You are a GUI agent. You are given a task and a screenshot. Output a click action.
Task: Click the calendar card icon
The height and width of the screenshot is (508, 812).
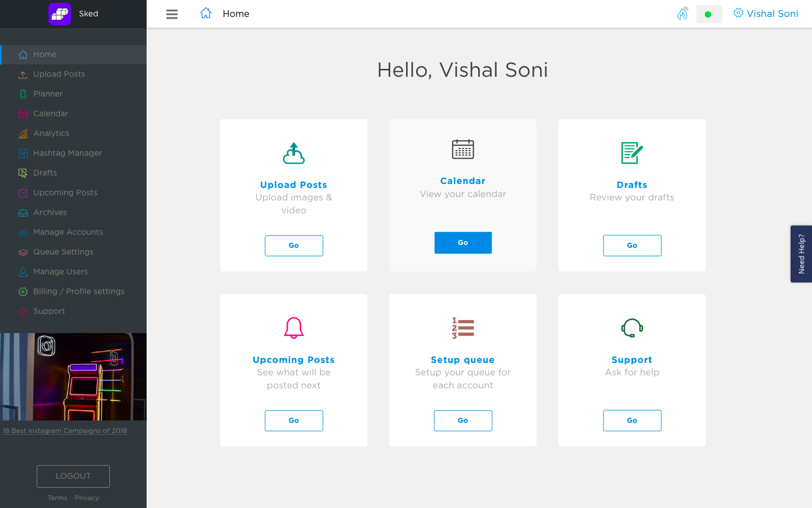[x=463, y=149]
